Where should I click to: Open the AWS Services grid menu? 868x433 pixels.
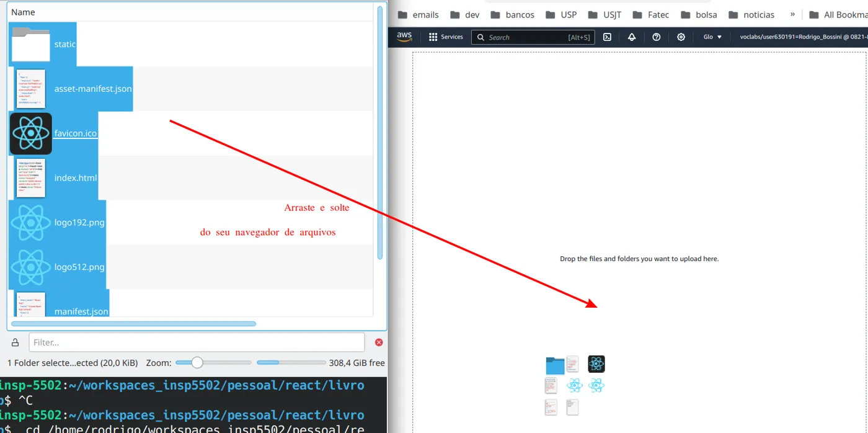click(x=433, y=37)
